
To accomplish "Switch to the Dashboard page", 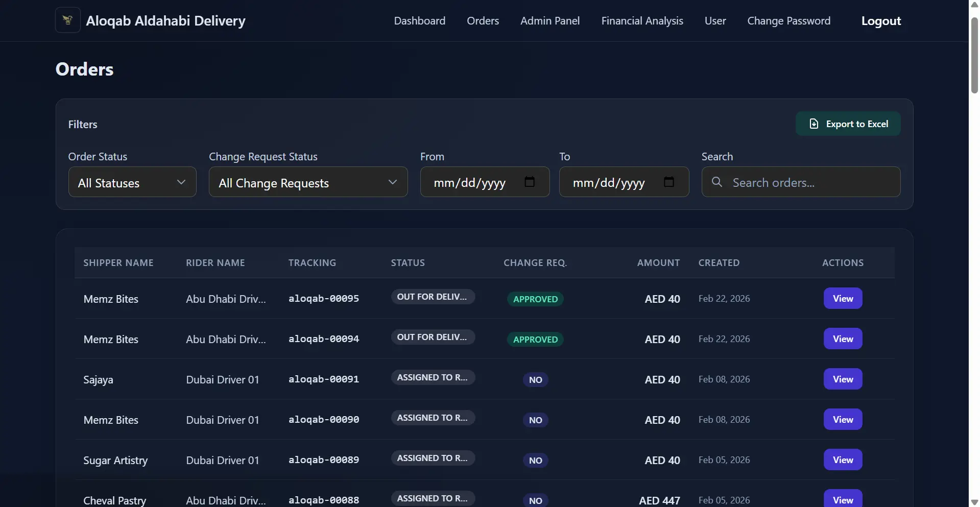I will [x=419, y=20].
